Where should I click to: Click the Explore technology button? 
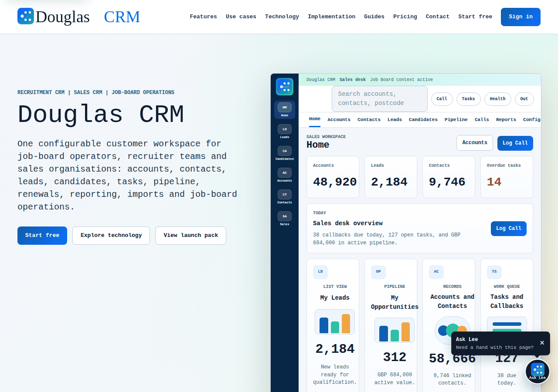[x=111, y=236]
